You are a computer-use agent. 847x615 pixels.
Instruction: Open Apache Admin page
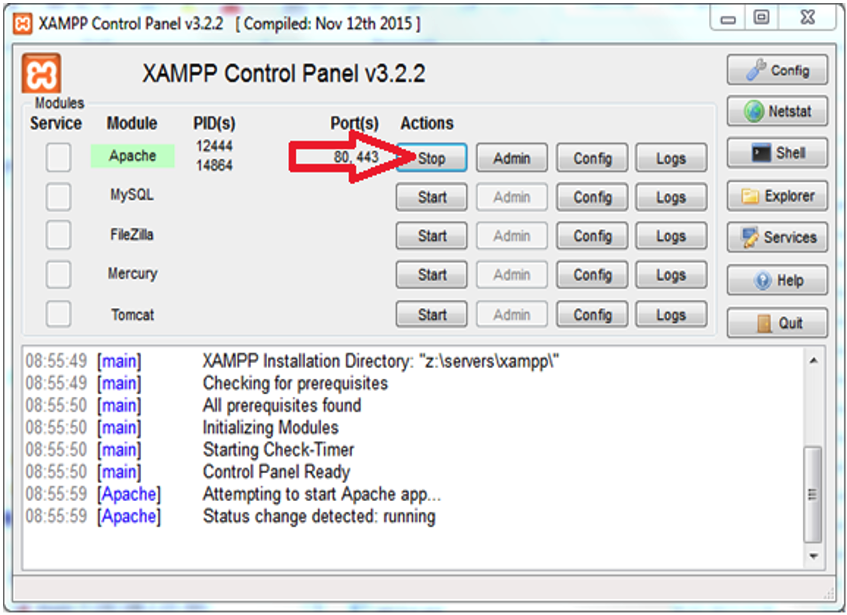pos(512,158)
